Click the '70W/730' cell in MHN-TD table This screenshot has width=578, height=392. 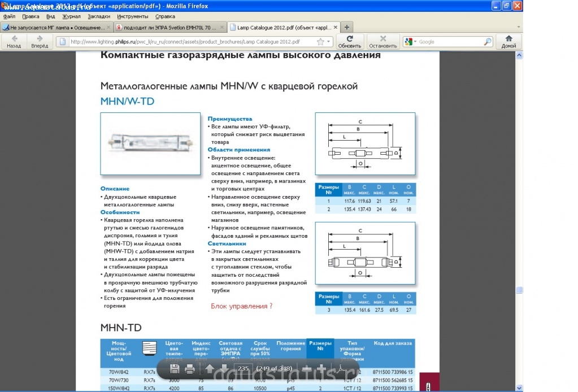[119, 380]
